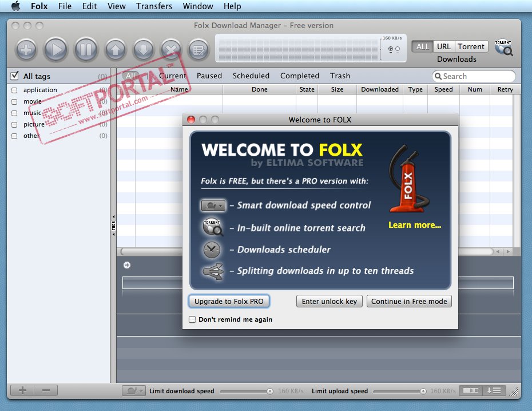This screenshot has height=411, width=532.
Task: Switch to the Paused tab
Action: click(209, 76)
